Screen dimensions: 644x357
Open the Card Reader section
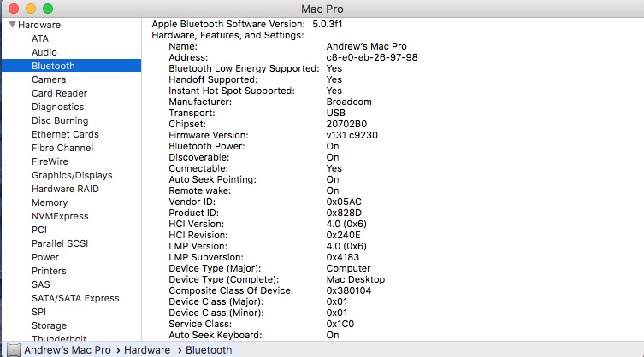click(x=60, y=93)
